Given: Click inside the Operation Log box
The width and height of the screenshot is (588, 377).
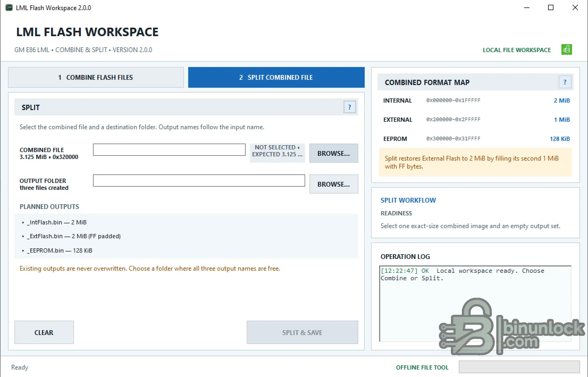Looking at the screenshot, I should 475,304.
